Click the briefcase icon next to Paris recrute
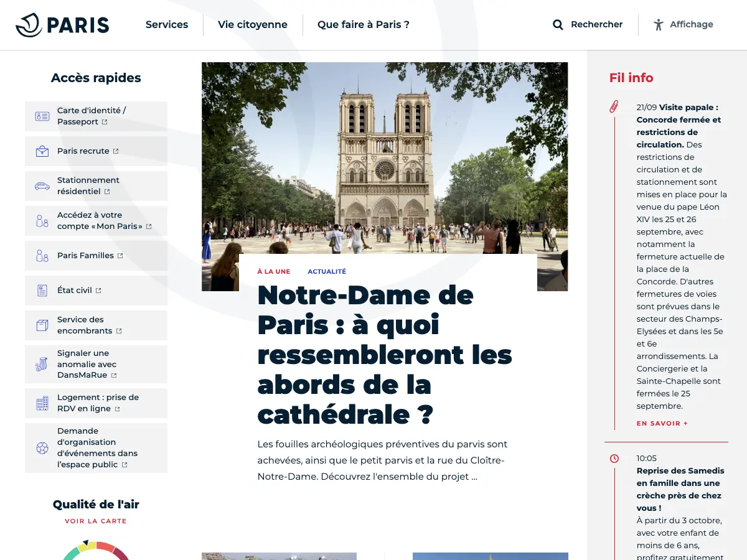This screenshot has width=747, height=560. 42,151
